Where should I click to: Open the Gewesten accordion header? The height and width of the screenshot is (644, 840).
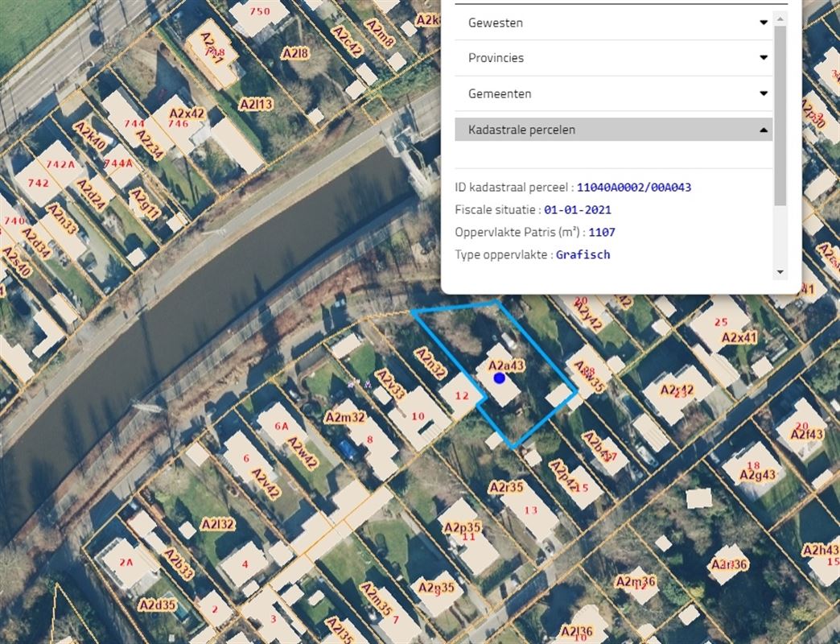tap(496, 23)
